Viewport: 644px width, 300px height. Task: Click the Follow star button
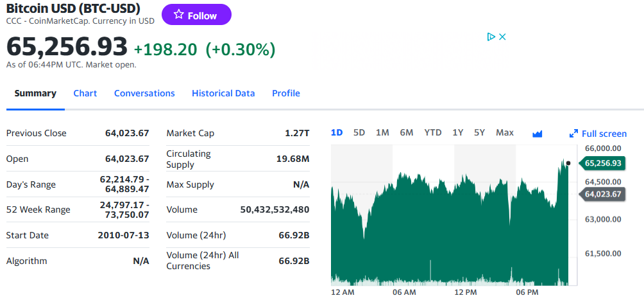[x=196, y=15]
